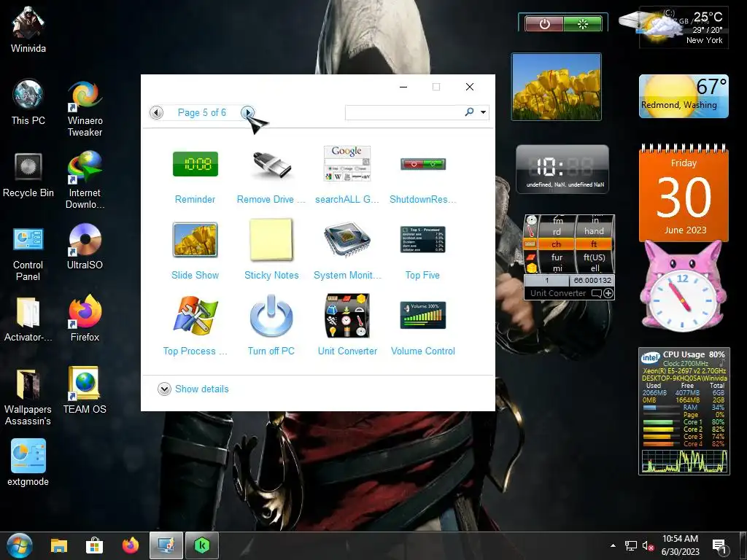The height and width of the screenshot is (560, 747).
Task: Select the 'hand' unit in converter
Action: click(594, 231)
